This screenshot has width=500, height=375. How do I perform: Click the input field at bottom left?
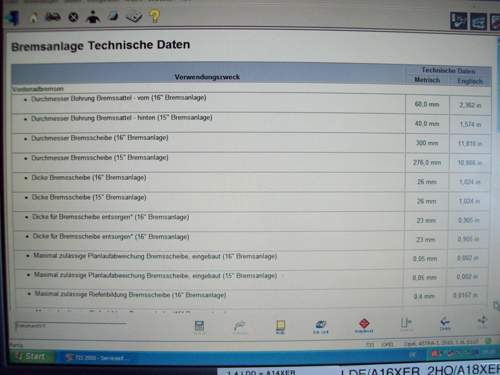[71, 326]
